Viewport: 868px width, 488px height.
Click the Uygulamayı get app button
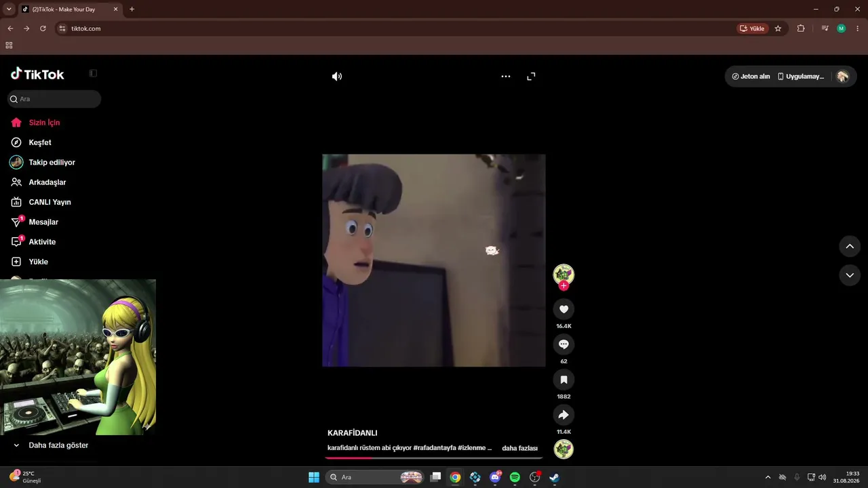[x=801, y=77]
